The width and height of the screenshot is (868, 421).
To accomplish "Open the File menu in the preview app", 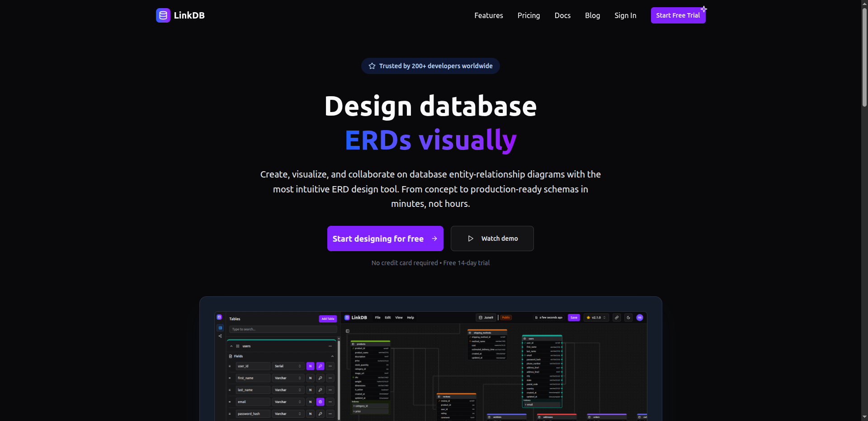I will tap(377, 318).
